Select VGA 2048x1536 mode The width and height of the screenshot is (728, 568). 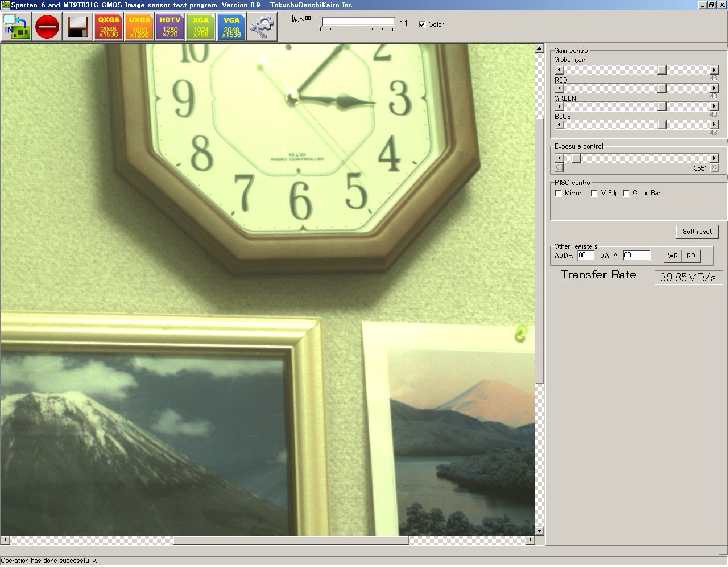[x=231, y=27]
